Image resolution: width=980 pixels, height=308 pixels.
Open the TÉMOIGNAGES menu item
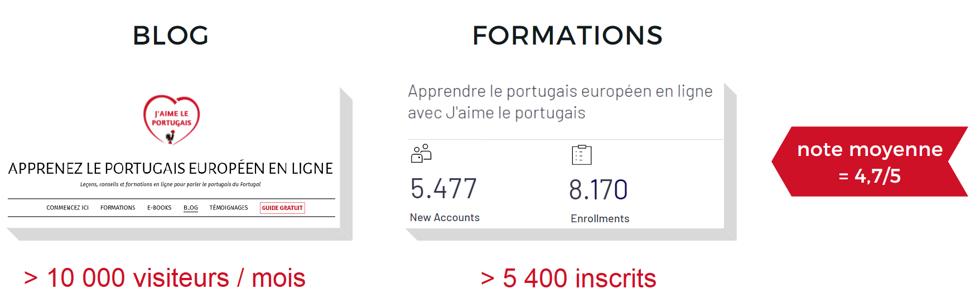[229, 208]
